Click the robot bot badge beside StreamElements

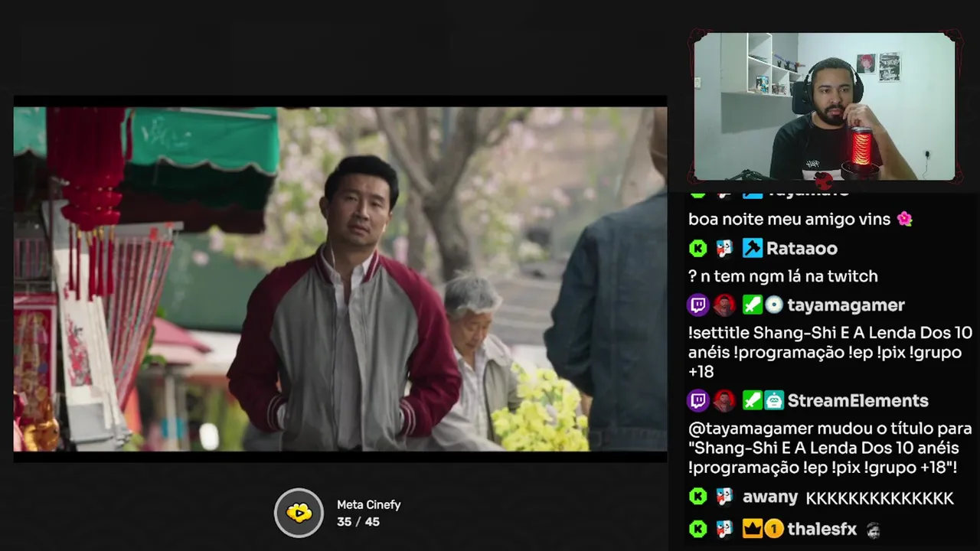774,400
